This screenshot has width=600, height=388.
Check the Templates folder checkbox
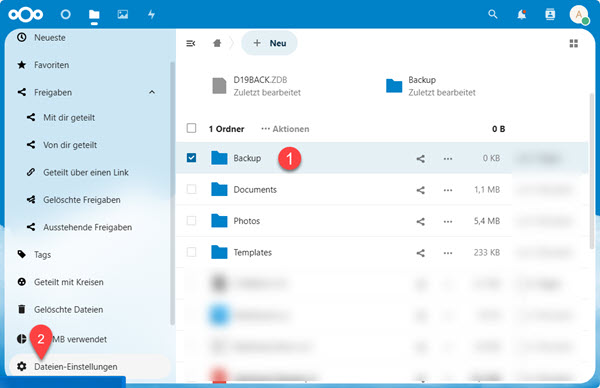[x=191, y=252]
